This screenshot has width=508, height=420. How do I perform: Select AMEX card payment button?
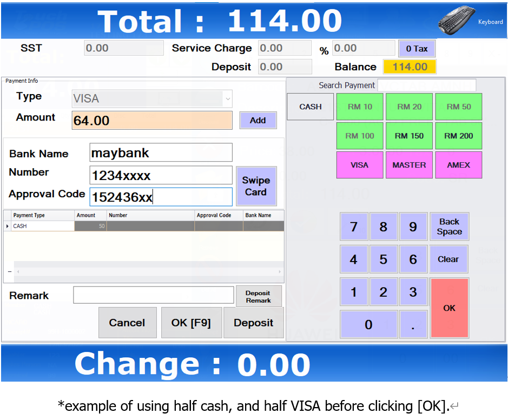(x=458, y=165)
